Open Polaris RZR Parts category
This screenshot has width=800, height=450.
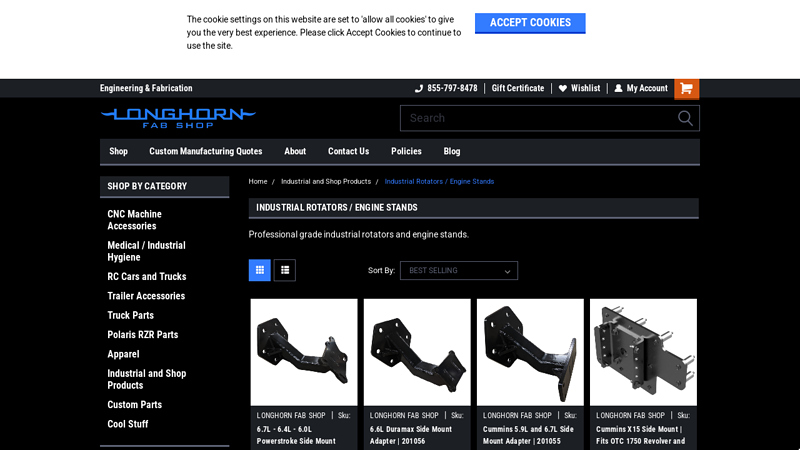pyautogui.click(x=143, y=335)
